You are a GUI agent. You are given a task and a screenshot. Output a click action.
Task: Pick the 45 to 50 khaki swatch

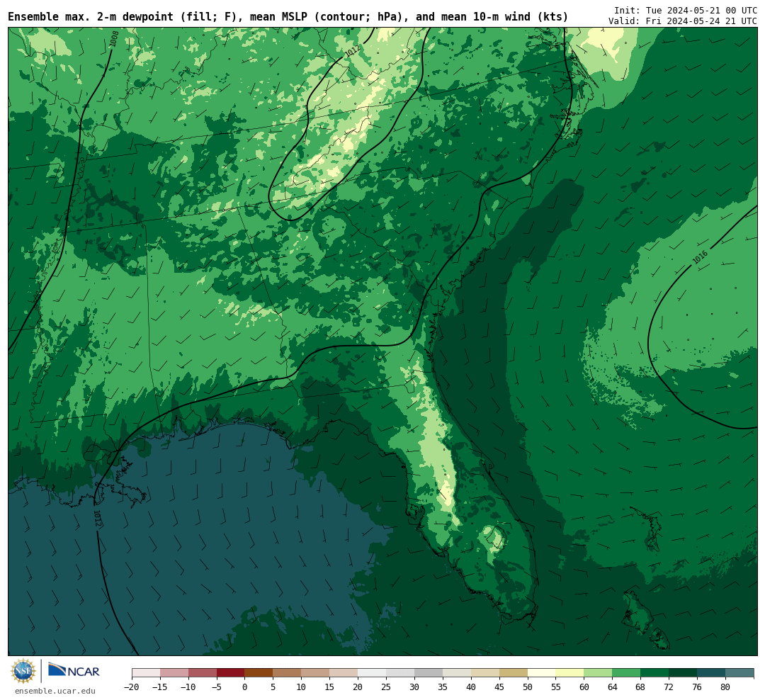tap(514, 673)
